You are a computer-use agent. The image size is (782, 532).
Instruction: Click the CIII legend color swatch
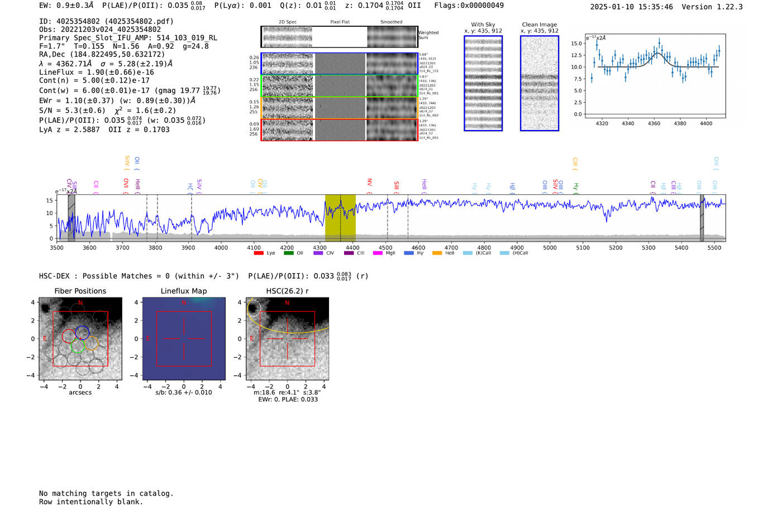[x=349, y=253]
